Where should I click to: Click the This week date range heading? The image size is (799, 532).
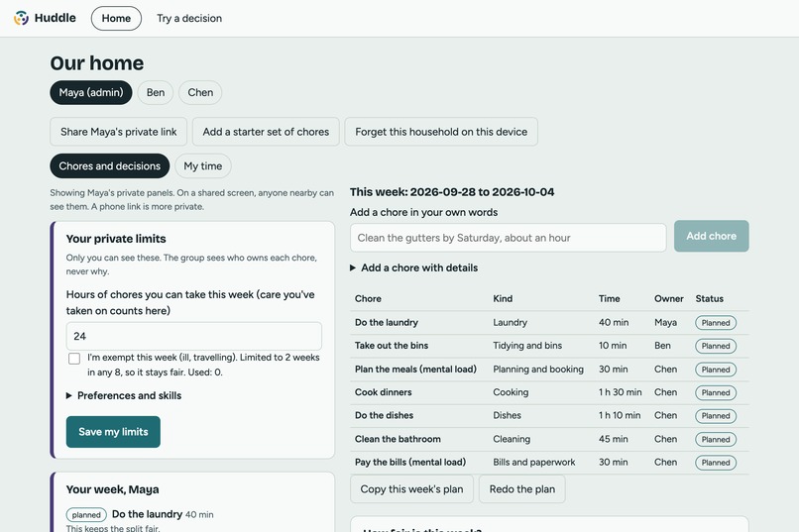pos(452,192)
